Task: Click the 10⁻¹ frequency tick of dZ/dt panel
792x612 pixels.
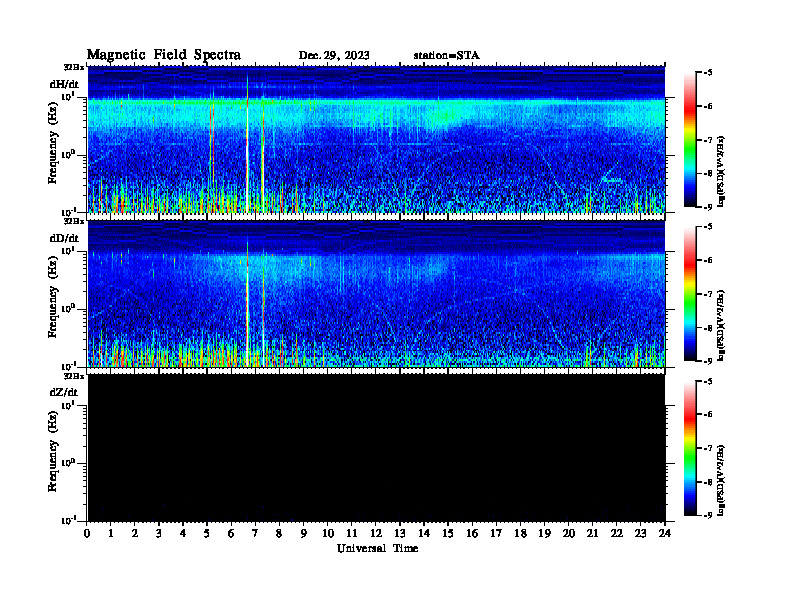Action: [68, 520]
